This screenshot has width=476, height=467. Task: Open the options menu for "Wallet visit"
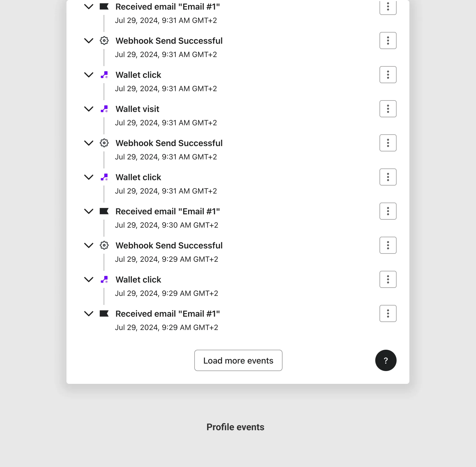(388, 109)
